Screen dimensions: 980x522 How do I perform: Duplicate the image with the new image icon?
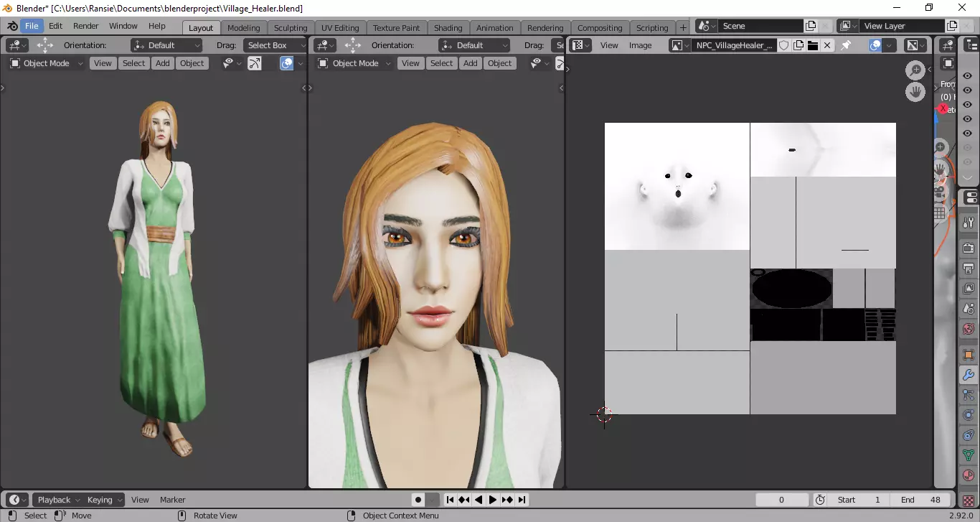(798, 45)
